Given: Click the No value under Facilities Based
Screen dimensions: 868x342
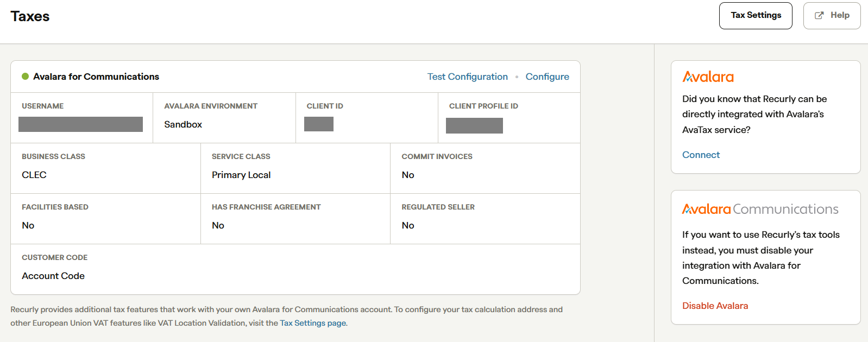Looking at the screenshot, I should [28, 225].
